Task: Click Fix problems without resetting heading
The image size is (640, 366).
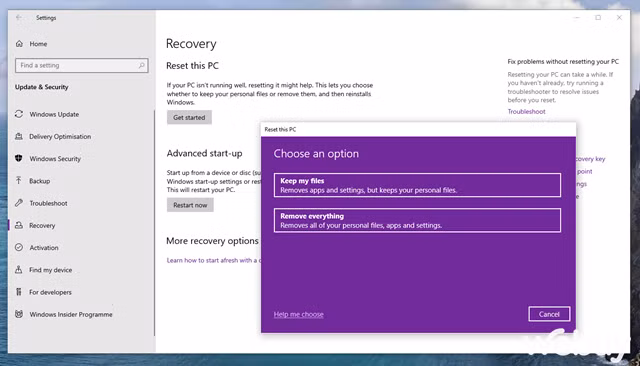Action: point(563,62)
